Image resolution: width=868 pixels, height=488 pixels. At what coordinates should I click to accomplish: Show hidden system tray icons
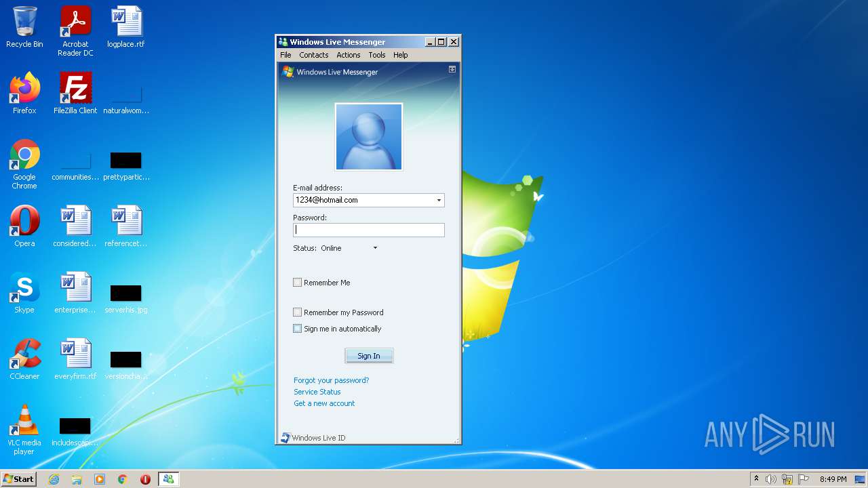pyautogui.click(x=756, y=479)
